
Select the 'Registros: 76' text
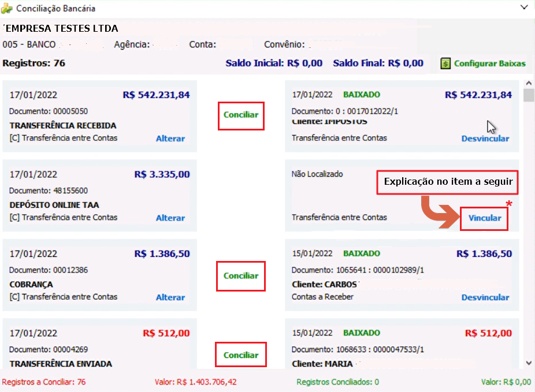click(34, 63)
